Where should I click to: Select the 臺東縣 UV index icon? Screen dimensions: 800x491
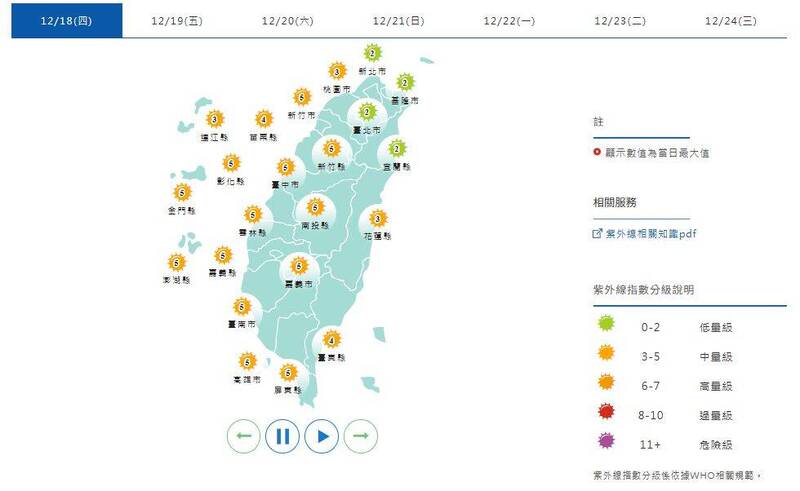click(x=331, y=339)
